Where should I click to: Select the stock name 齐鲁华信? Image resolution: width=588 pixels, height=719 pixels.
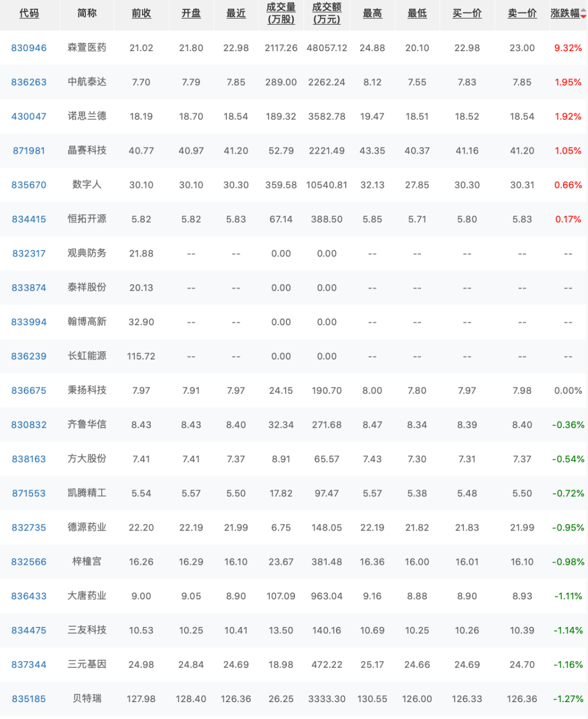point(87,425)
